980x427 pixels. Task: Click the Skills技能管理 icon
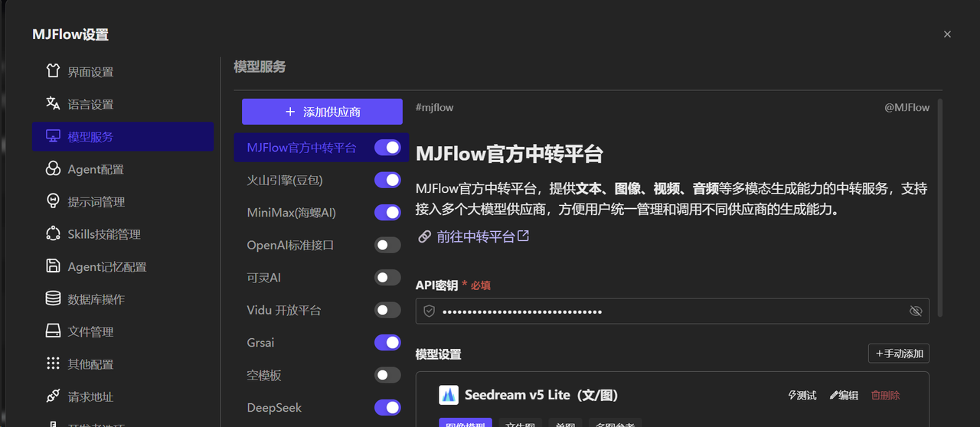[53, 233]
